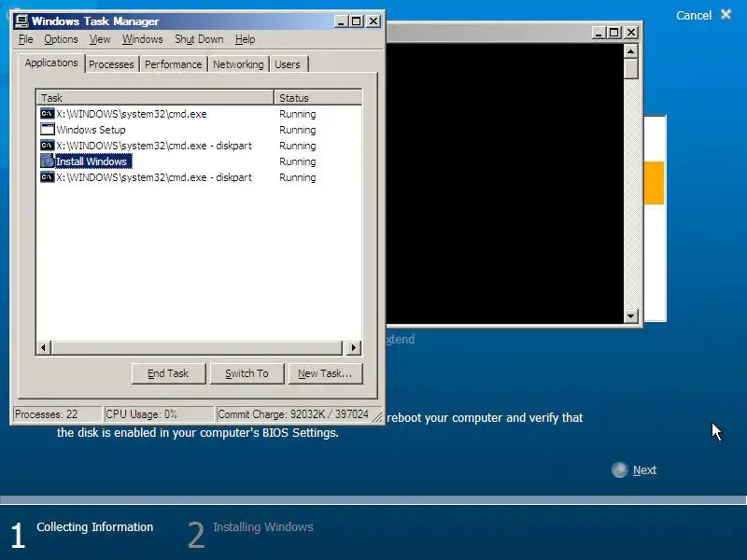Click the Install Windows row icon
The height and width of the screenshot is (560, 747).
pos(48,161)
